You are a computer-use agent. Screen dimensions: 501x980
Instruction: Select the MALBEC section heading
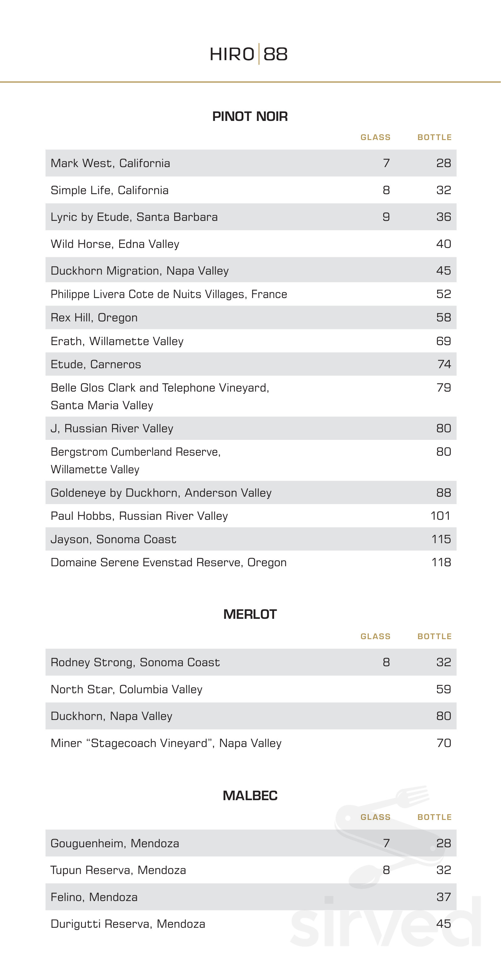[250, 796]
